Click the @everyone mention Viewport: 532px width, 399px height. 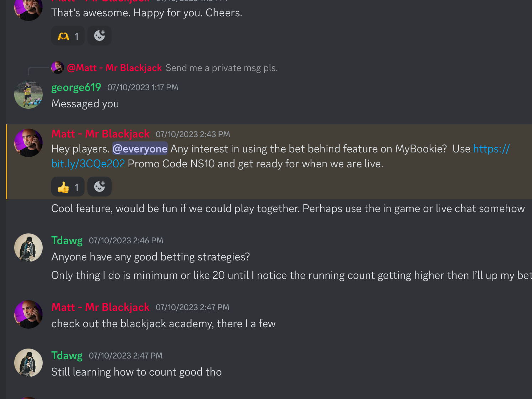(140, 149)
